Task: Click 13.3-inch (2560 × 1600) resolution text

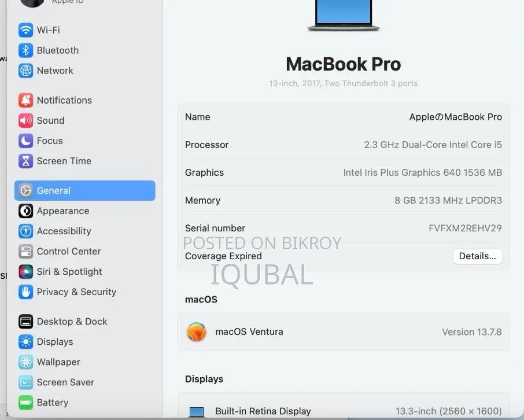Action: pos(448,411)
